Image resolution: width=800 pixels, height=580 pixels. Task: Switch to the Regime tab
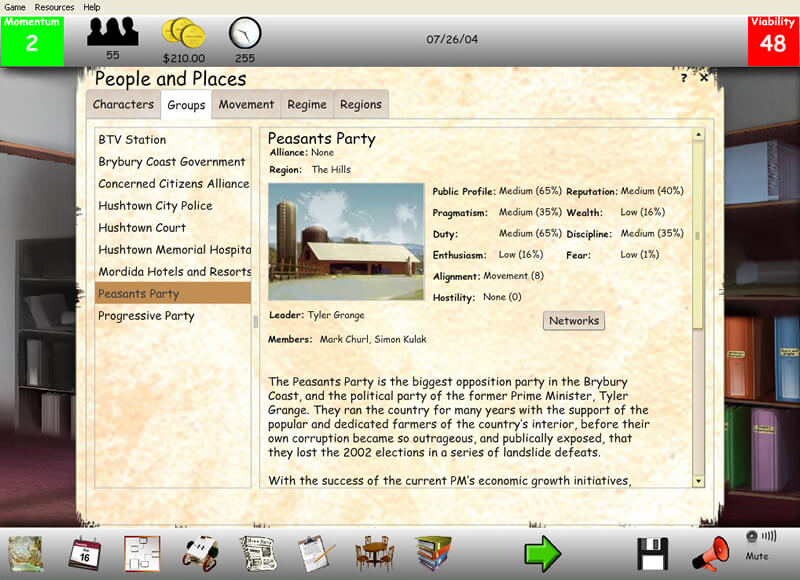pyautogui.click(x=307, y=105)
